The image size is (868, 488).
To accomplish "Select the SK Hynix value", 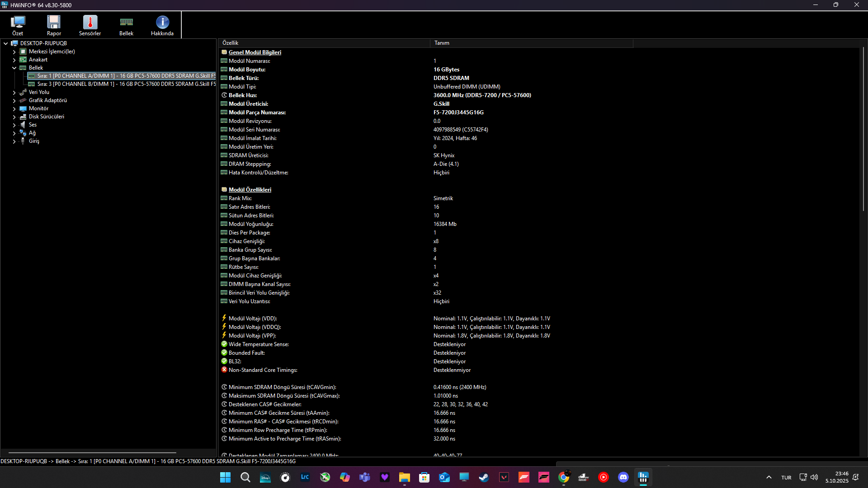I will [x=443, y=155].
